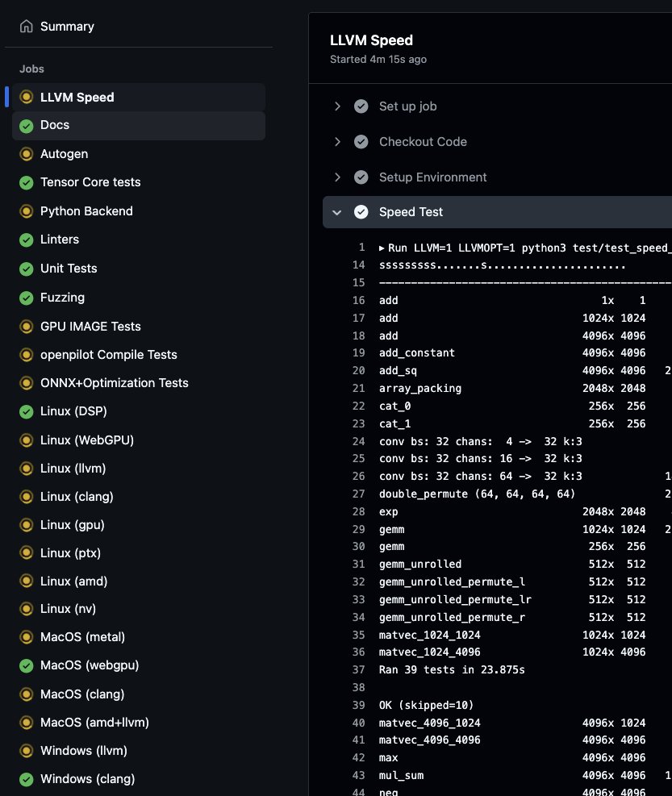Click log line number 37
Viewport: 672px width, 796px height.
click(359, 669)
